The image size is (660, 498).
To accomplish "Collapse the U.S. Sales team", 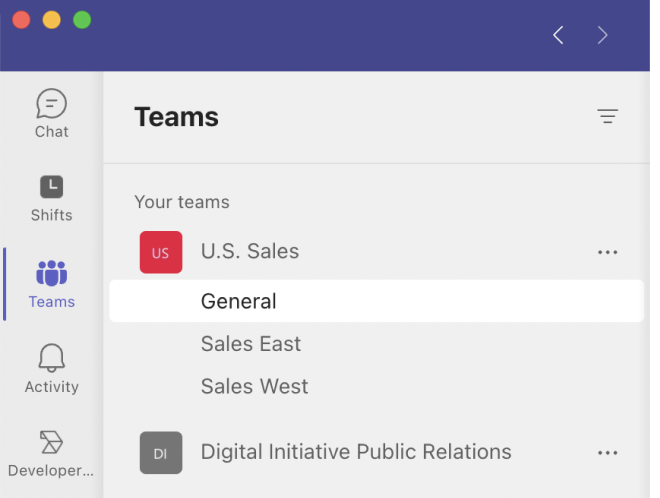I will click(250, 252).
